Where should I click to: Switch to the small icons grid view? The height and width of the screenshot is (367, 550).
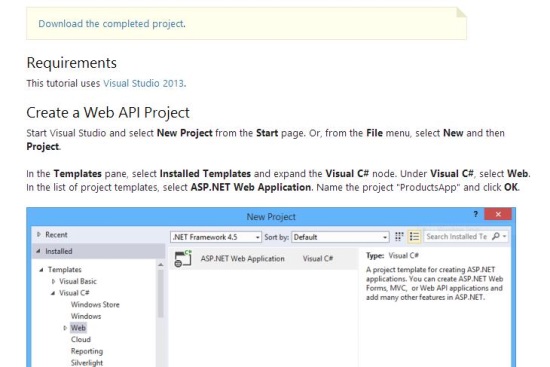pos(399,237)
